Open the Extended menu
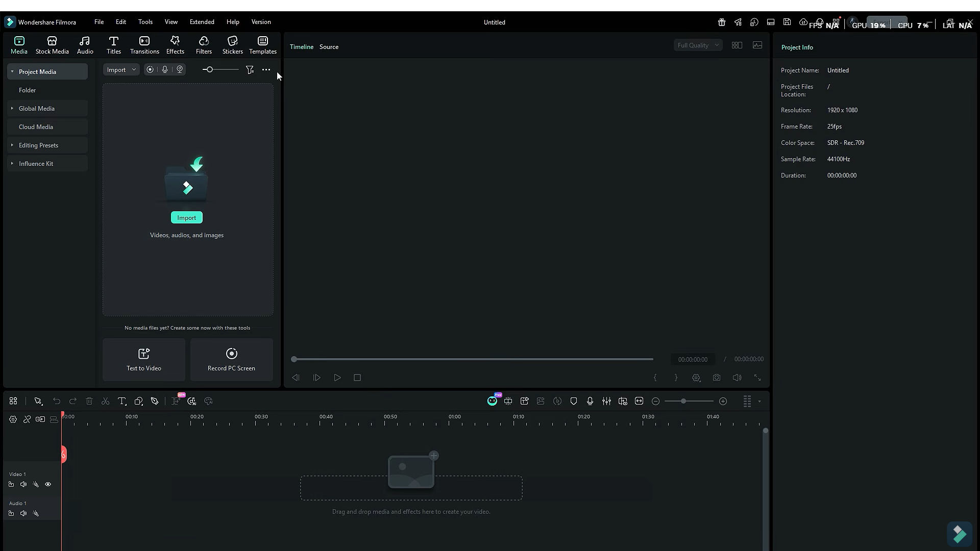980x551 pixels. coord(202,22)
